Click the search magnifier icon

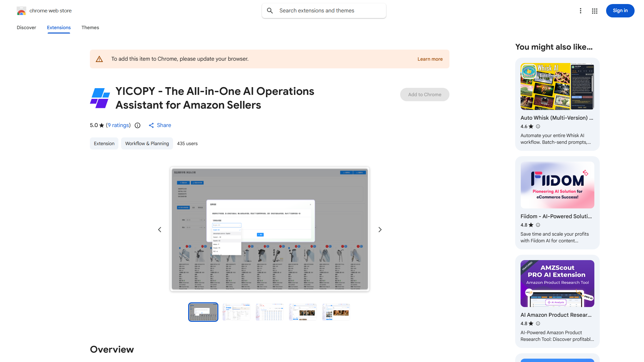[270, 11]
